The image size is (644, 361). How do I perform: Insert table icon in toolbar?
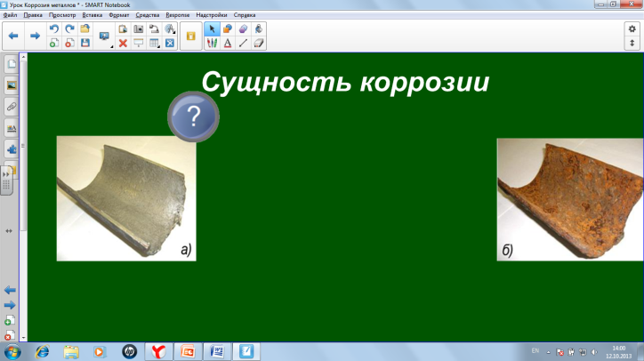154,43
